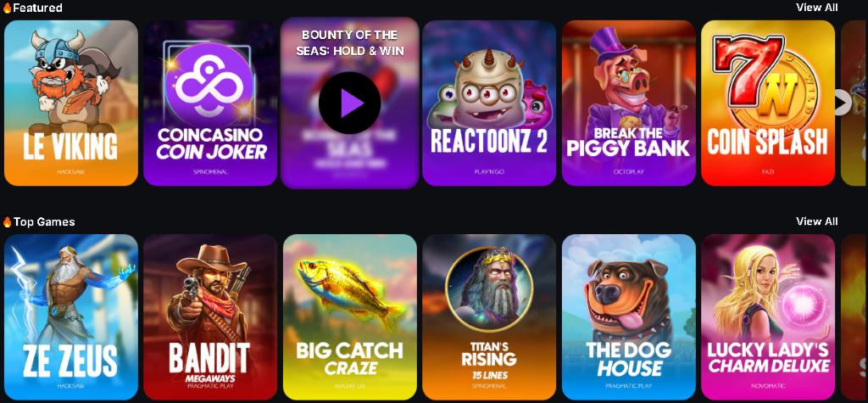Image resolution: width=868 pixels, height=403 pixels.
Task: Select the Reactoonz 2 game card
Action: [489, 104]
